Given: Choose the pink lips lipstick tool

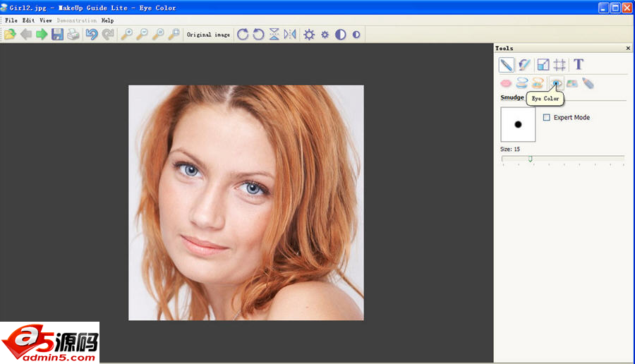Looking at the screenshot, I should point(506,83).
